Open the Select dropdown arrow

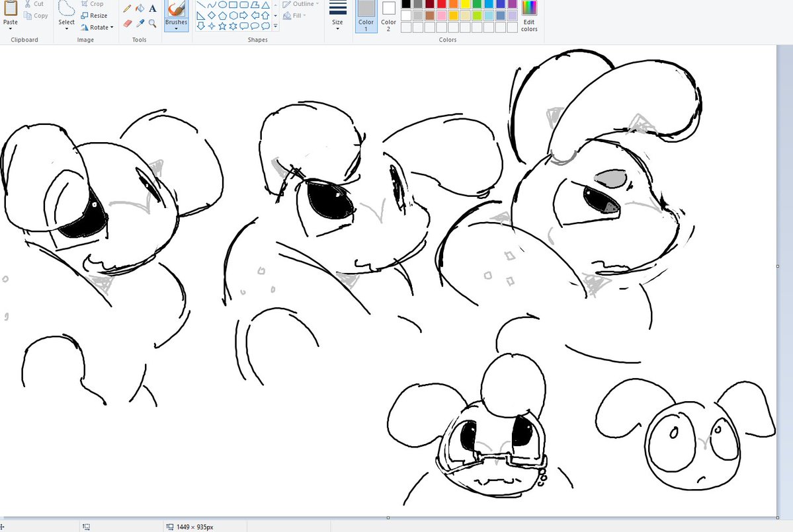66,29
